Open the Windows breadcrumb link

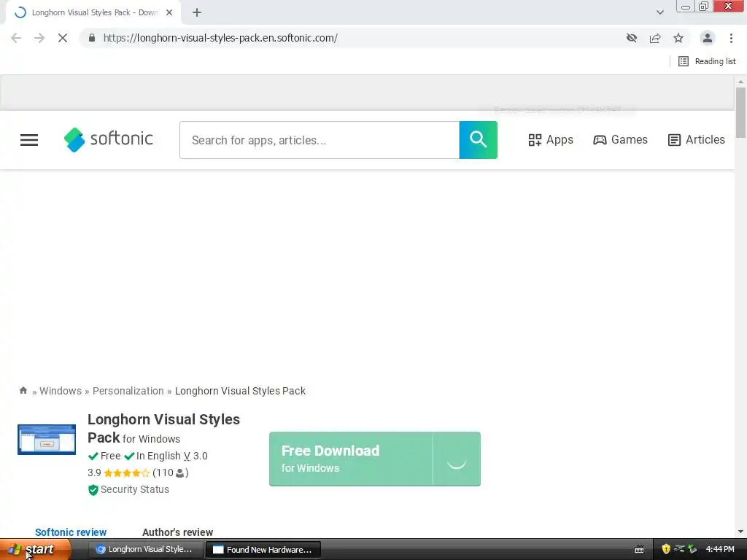61,391
